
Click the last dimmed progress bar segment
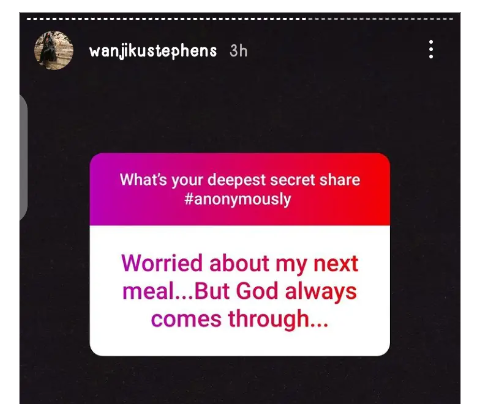tap(451, 19)
